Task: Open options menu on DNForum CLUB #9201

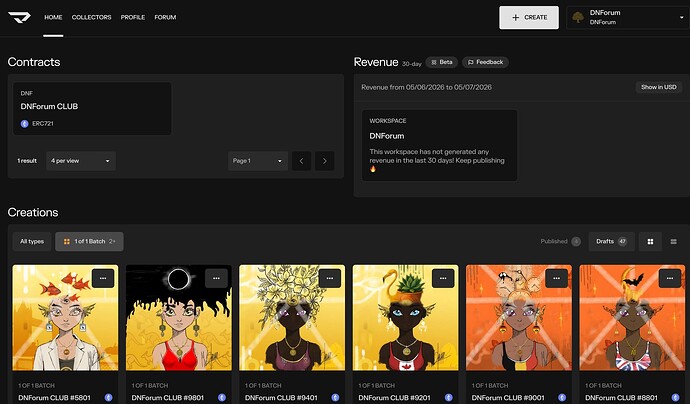Action: pyautogui.click(x=443, y=278)
